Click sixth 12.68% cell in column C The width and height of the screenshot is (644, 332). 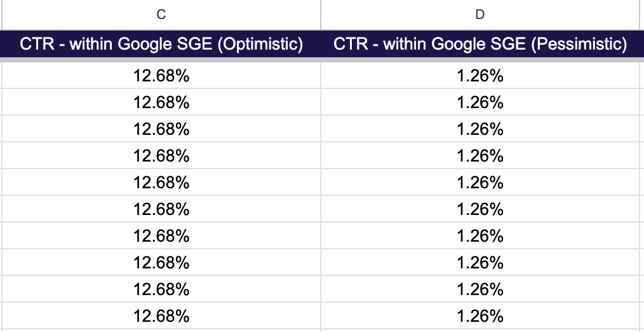(161, 209)
